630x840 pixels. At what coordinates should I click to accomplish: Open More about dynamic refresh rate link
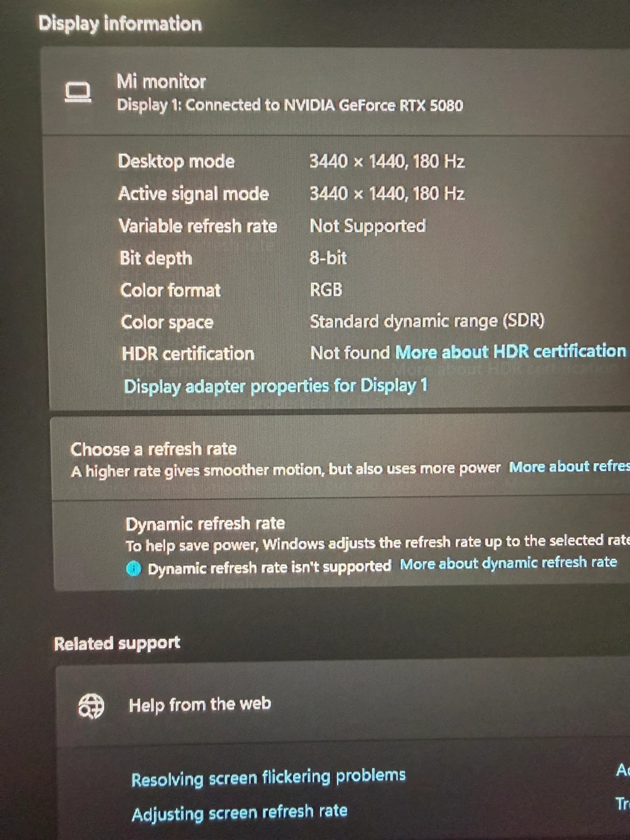508,563
